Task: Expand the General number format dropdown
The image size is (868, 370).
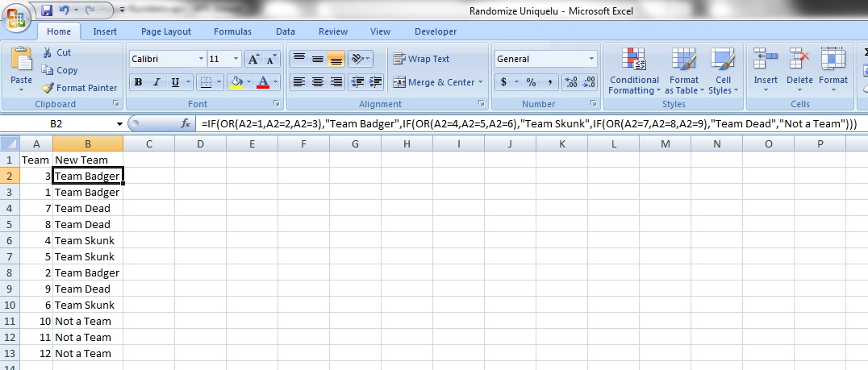Action: (x=591, y=59)
